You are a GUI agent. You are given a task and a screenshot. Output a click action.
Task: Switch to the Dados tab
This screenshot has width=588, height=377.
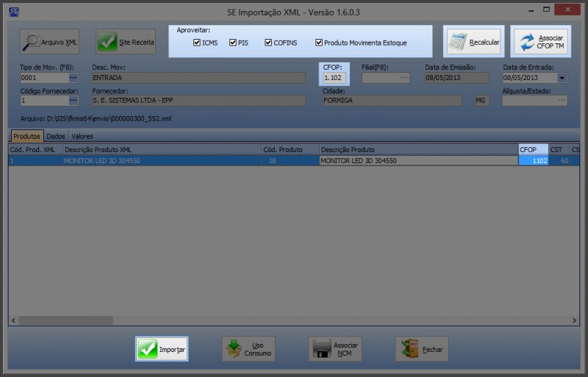(56, 136)
